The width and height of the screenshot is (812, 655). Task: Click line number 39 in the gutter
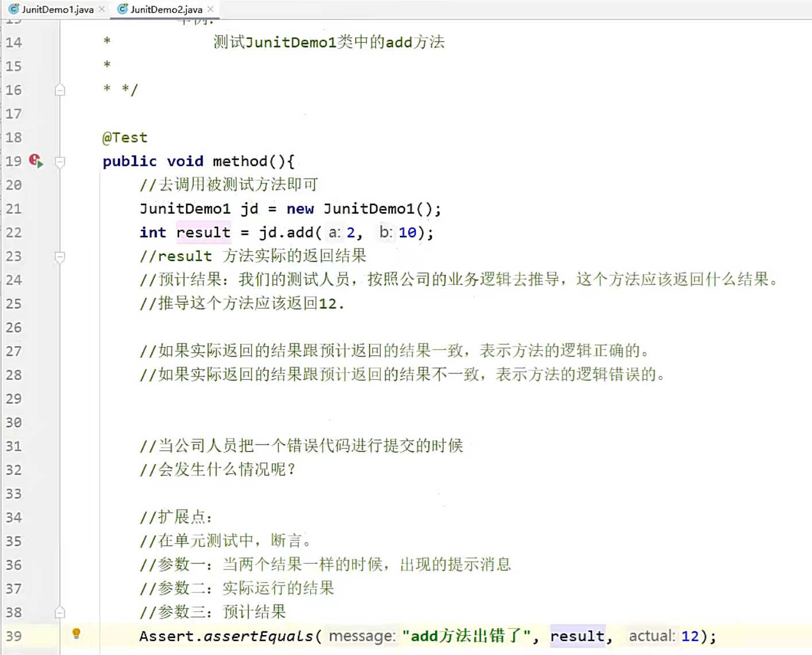click(14, 636)
